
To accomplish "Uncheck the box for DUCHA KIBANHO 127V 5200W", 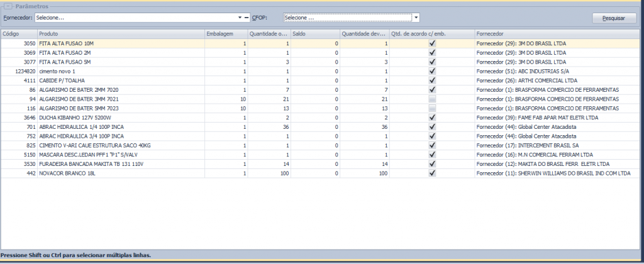I will [x=432, y=118].
